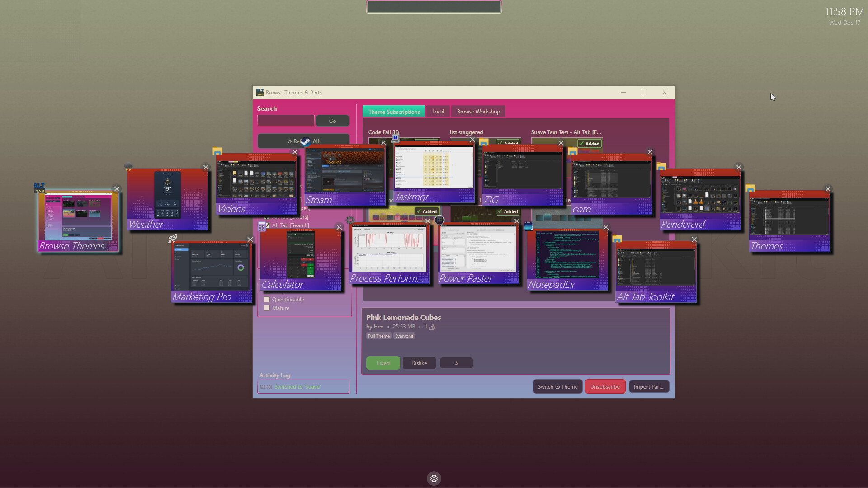Screen dimensions: 868x488
Task: Click the folder icon above the Themes thumbnail
Action: click(750, 188)
